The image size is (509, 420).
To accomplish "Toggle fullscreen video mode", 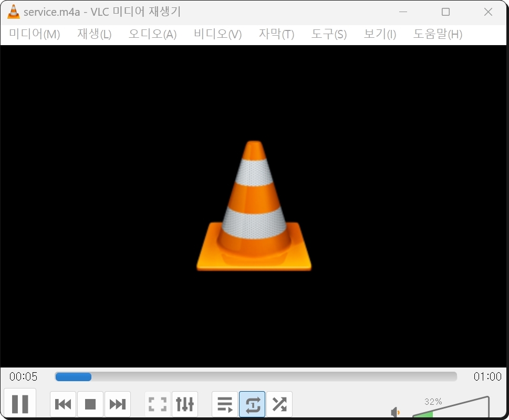I will (x=158, y=404).
